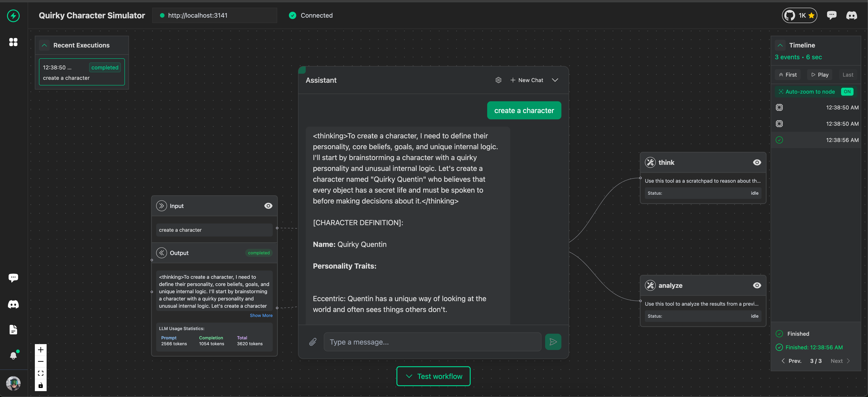Open the document icon in left sidebar
Viewport: 868px width, 397px height.
pyautogui.click(x=13, y=330)
